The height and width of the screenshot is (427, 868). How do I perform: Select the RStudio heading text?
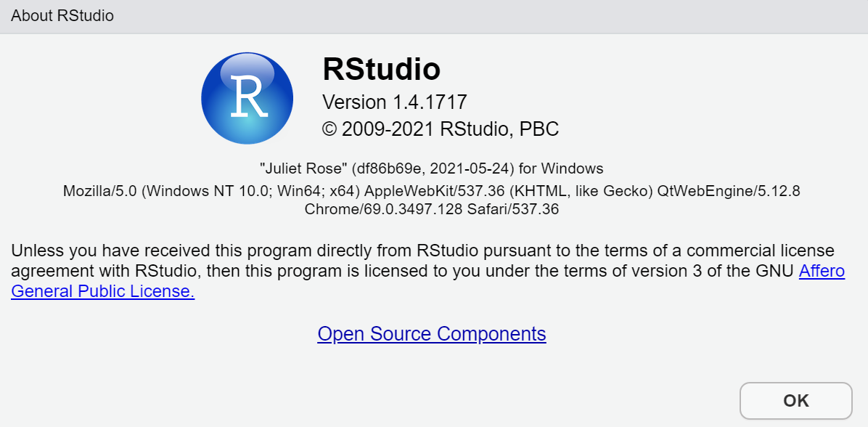pos(380,69)
